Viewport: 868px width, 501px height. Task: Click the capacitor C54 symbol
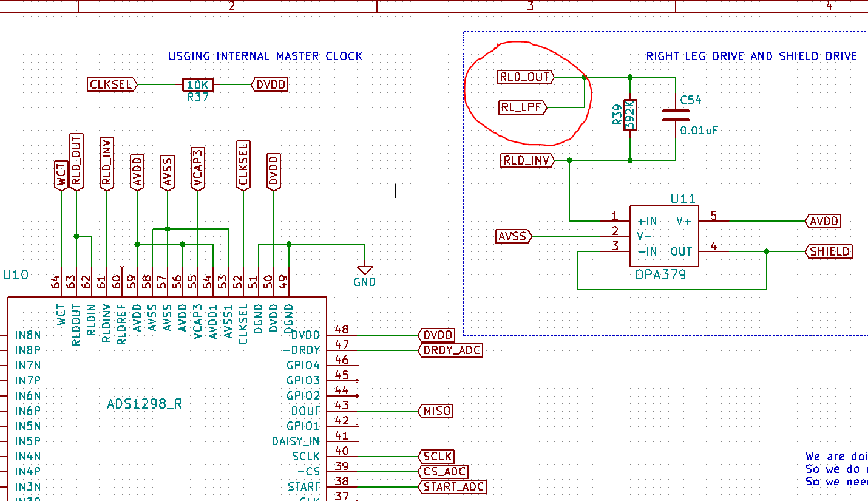coord(675,114)
